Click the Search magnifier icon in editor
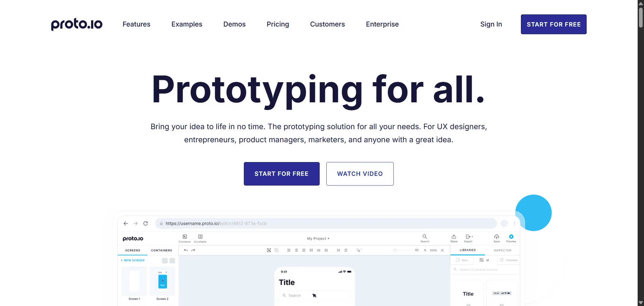Viewport: 644px width, 306px height. pos(425,237)
